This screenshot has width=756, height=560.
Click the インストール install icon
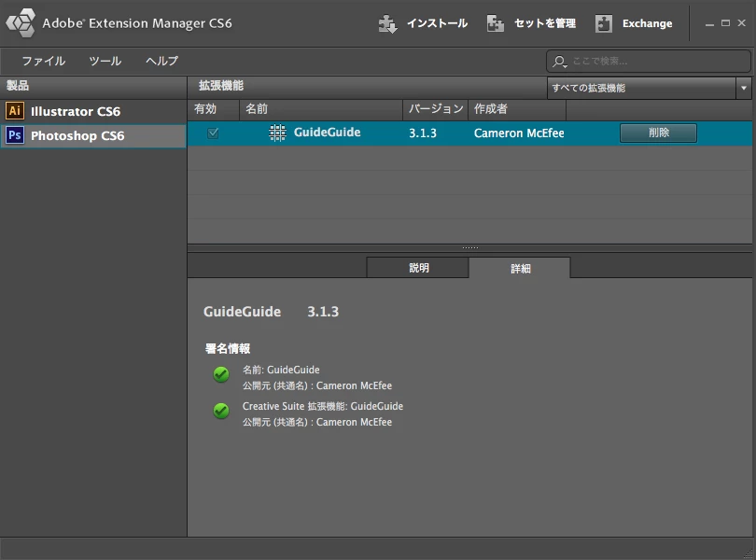coord(387,23)
